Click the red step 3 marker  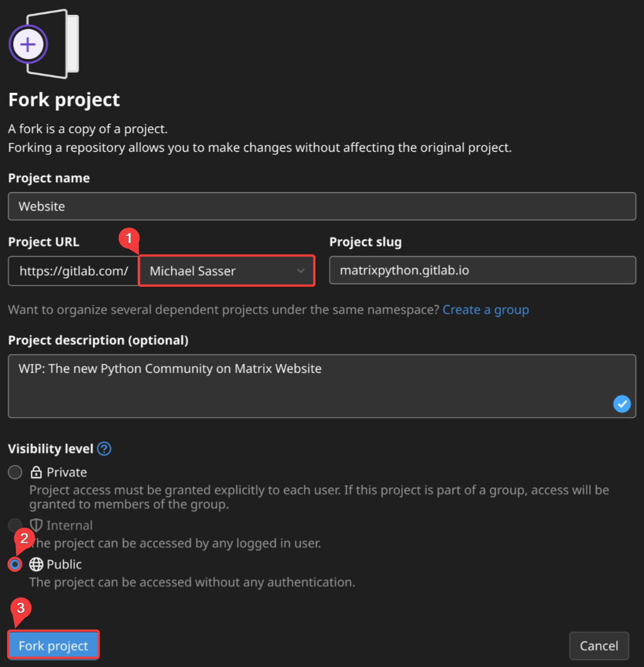click(x=21, y=608)
